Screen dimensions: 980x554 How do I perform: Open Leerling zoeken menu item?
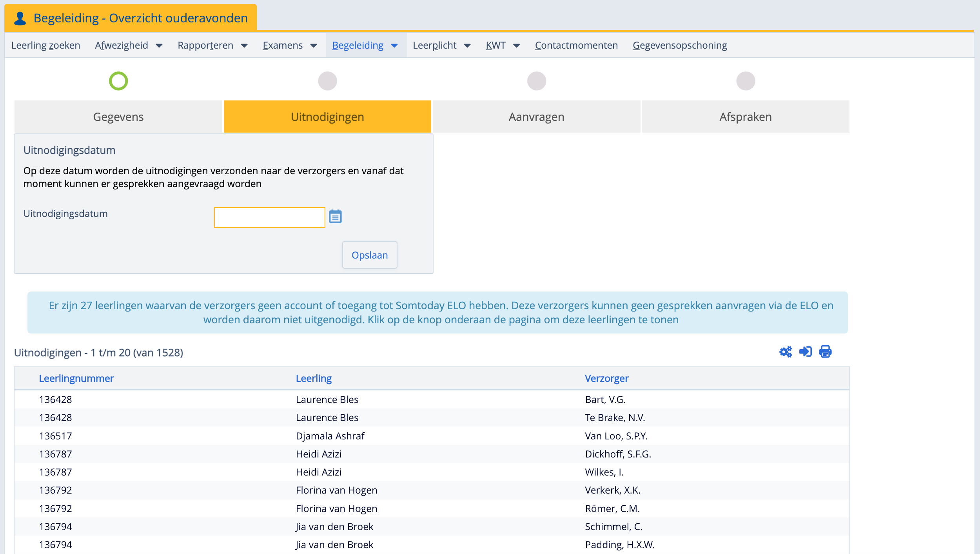click(46, 46)
